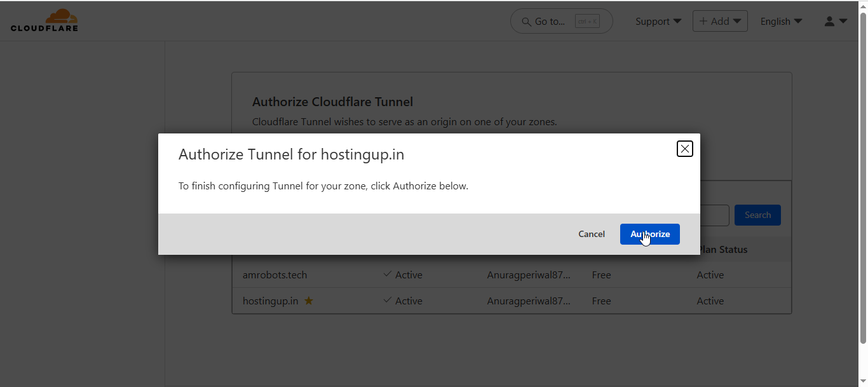Image resolution: width=868 pixels, height=387 pixels.
Task: Click the zone search input field
Action: tap(714, 215)
